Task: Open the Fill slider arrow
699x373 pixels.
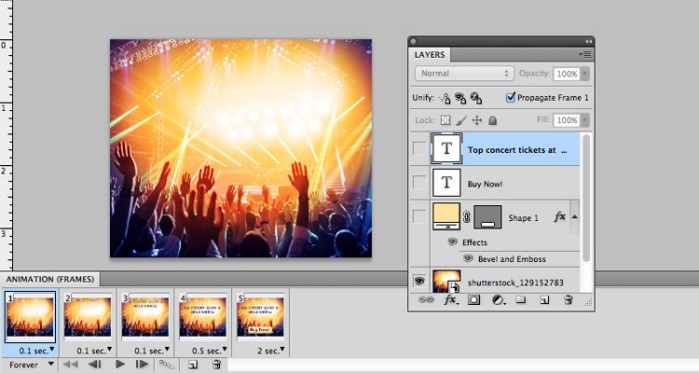Action: pyautogui.click(x=585, y=120)
